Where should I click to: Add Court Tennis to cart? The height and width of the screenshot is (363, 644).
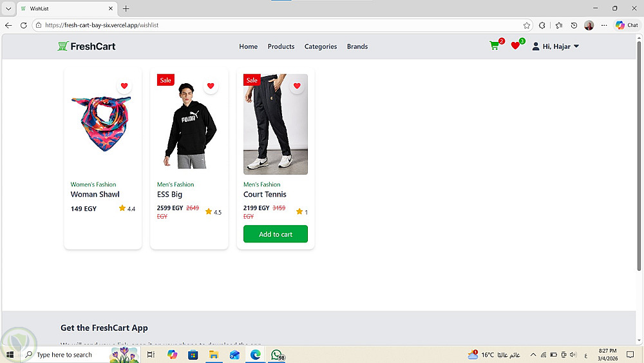point(276,234)
